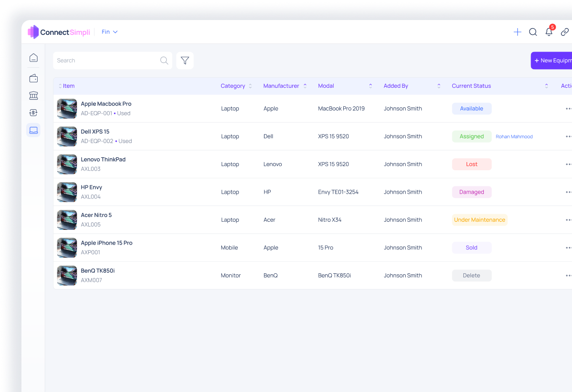Screen dimensions: 572x392
Task: Click the Dell XPS 15 thumbnail image
Action: click(67, 136)
